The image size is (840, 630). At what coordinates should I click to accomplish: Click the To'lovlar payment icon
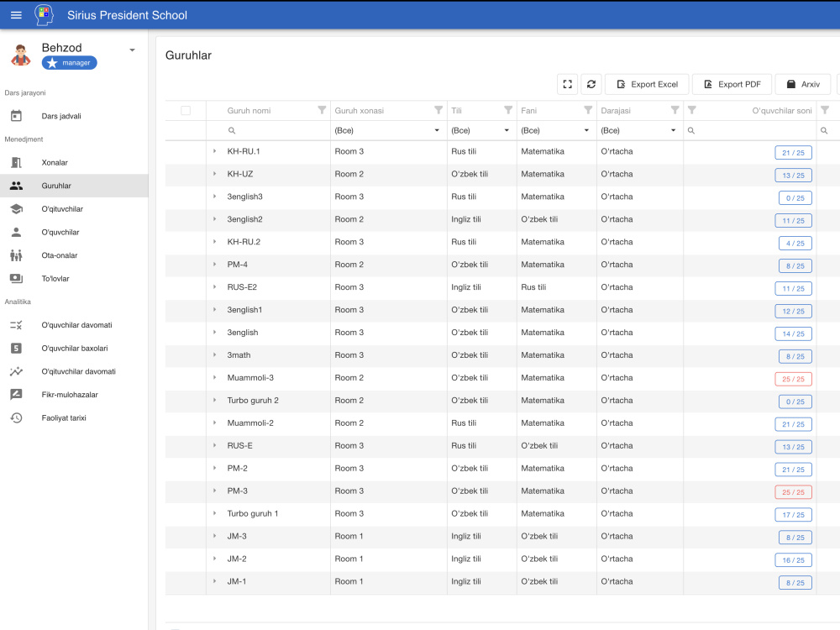[x=17, y=279]
